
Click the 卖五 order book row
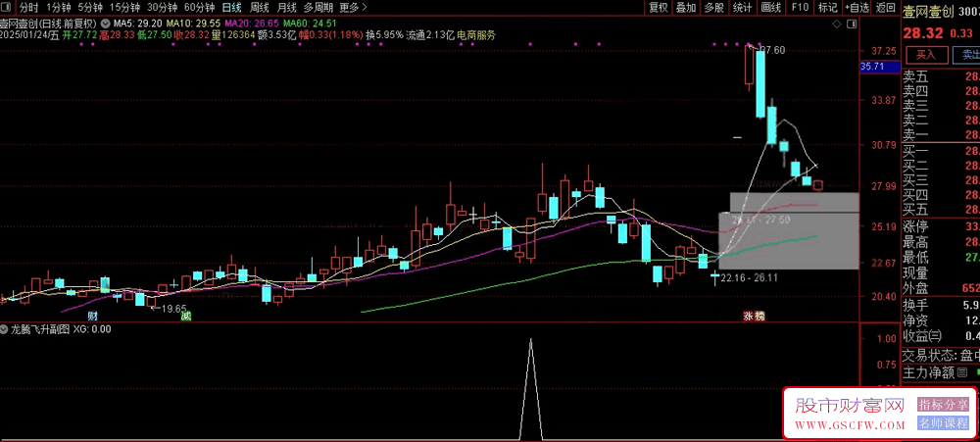pyautogui.click(x=941, y=77)
